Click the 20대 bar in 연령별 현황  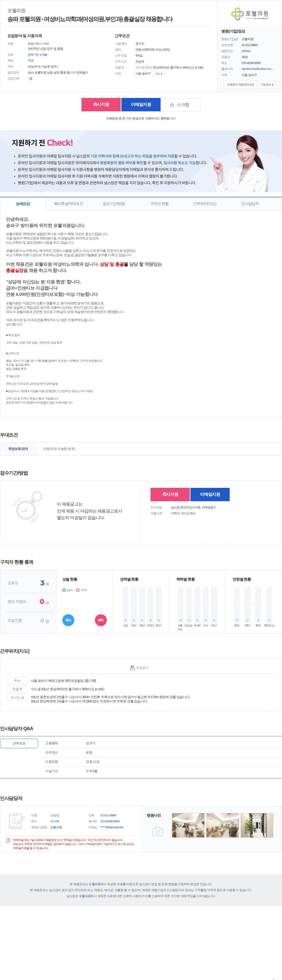pyautogui.click(x=237, y=604)
